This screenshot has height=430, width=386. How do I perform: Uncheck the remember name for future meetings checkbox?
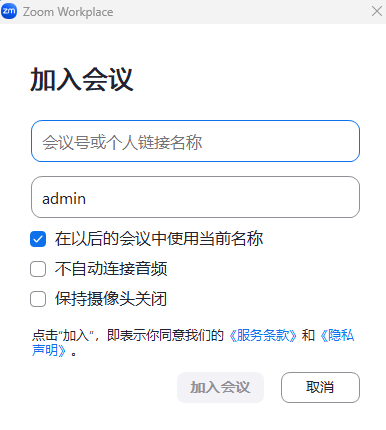38,239
